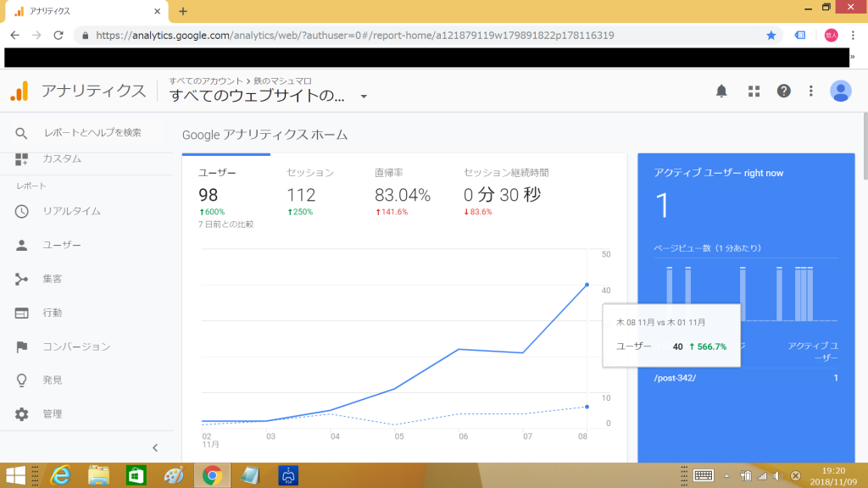This screenshot has width=868, height=488.
Task: Click the 行動 behavior icon
Action: point(21,313)
